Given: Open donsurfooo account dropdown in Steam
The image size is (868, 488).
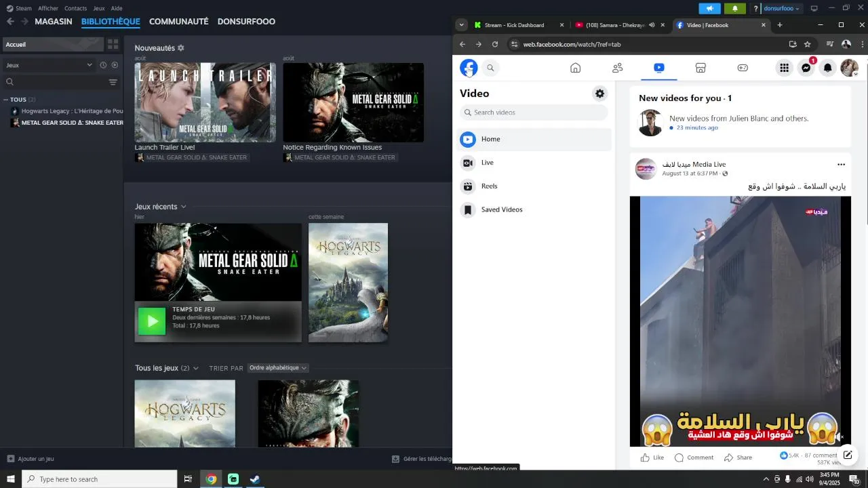Looking at the screenshot, I should pyautogui.click(x=782, y=8).
